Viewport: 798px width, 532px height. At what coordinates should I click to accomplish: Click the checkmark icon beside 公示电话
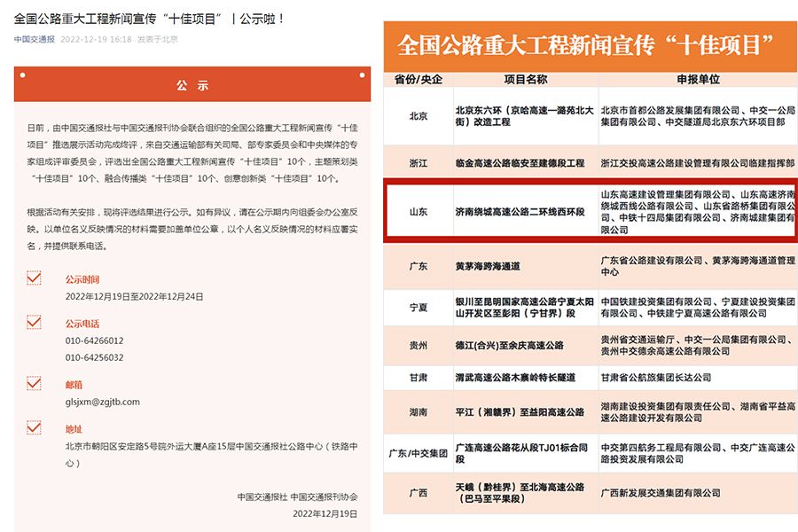coord(35,323)
